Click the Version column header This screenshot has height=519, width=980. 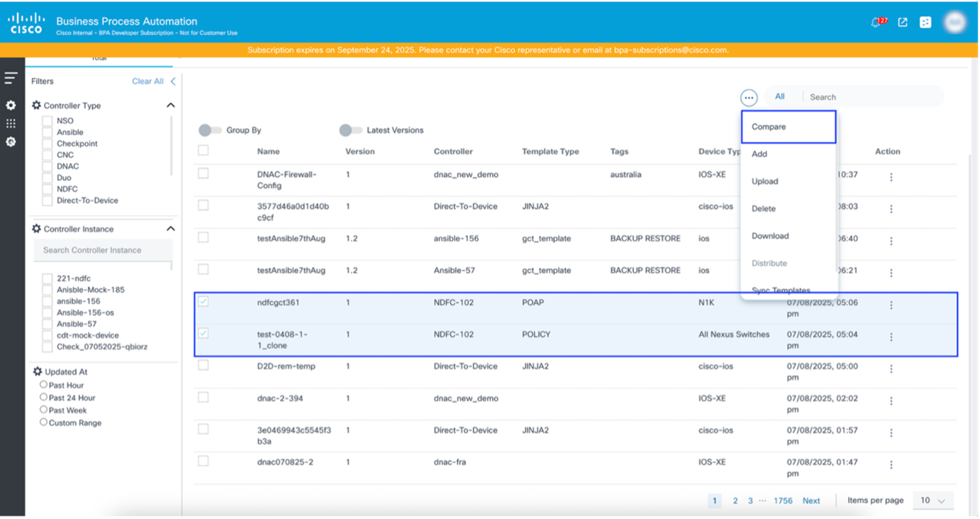pos(360,152)
